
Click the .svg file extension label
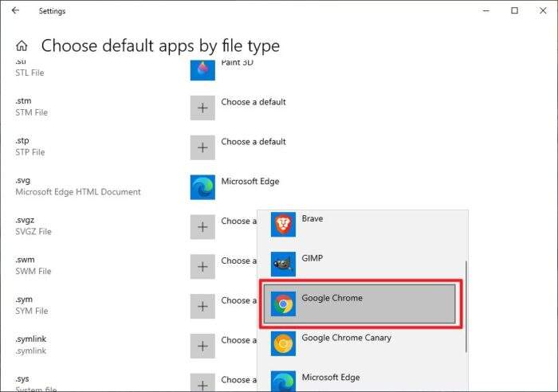23,181
